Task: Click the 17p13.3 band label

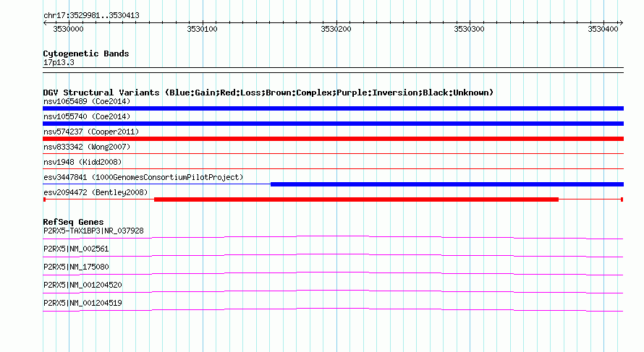Action: [x=59, y=63]
